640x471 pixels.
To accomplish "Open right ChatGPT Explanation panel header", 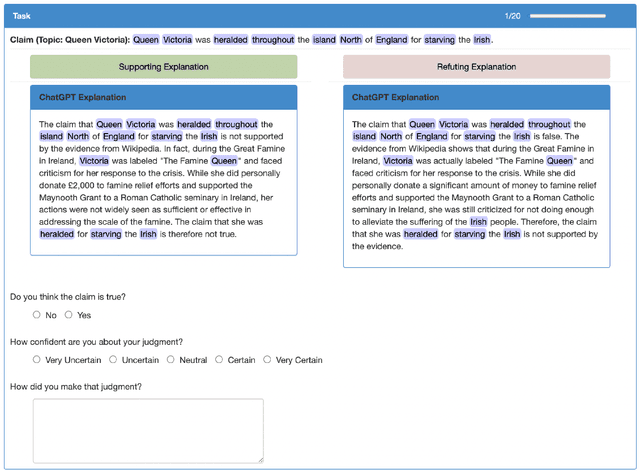I will click(x=476, y=97).
